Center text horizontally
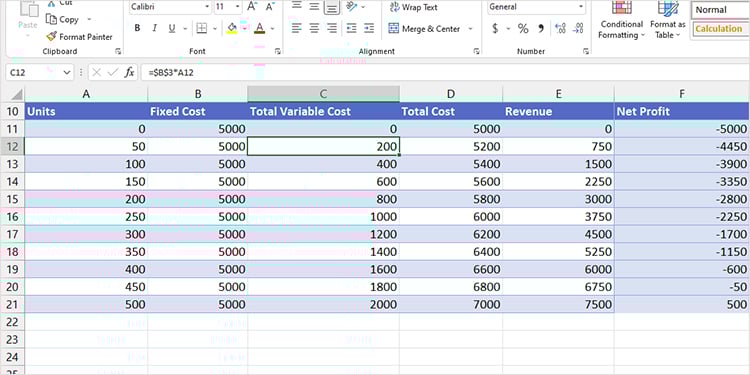750x375 pixels. (314, 28)
